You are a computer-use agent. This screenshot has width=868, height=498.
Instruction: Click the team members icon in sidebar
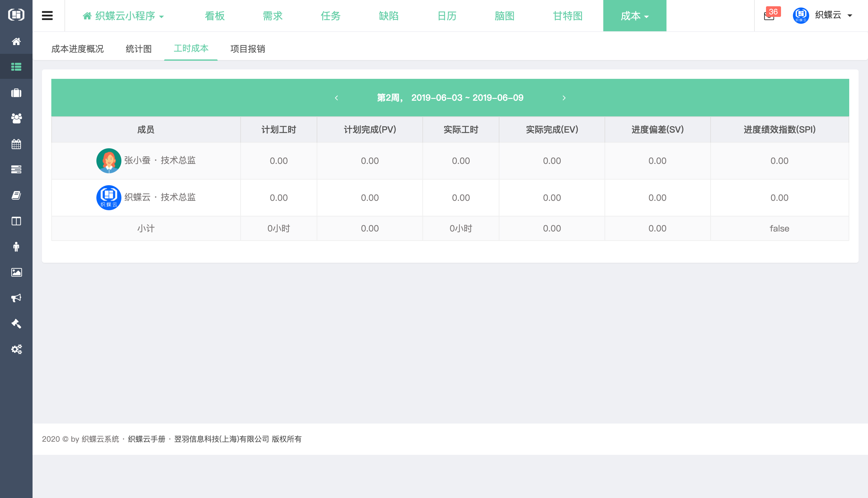tap(16, 118)
